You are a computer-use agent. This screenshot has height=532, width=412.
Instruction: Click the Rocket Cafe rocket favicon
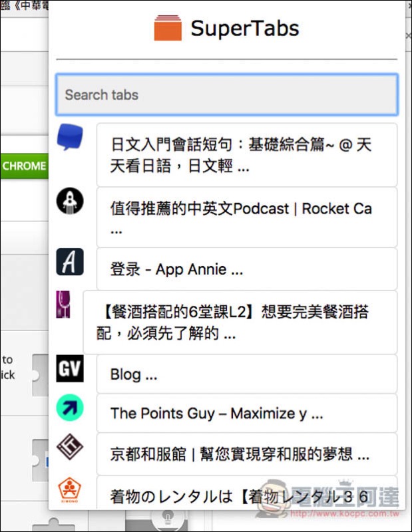[70, 201]
